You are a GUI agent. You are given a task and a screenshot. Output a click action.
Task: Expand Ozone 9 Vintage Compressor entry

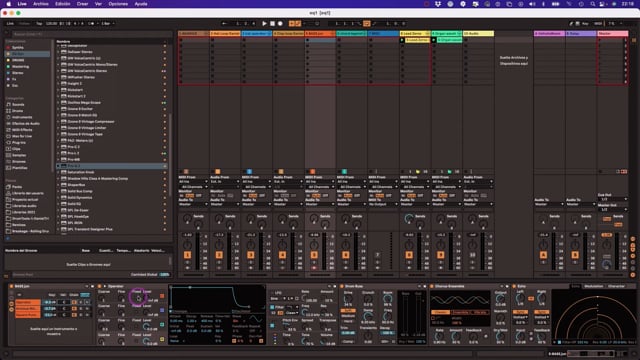pos(58,122)
